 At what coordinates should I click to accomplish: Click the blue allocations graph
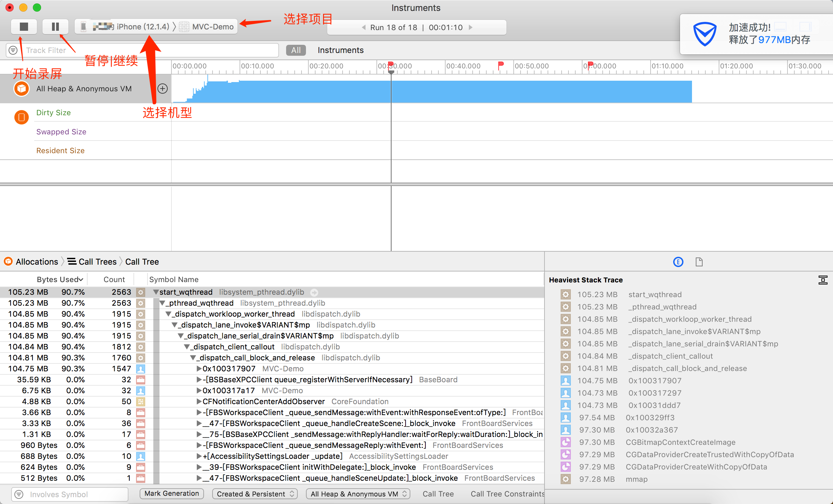[x=432, y=92]
